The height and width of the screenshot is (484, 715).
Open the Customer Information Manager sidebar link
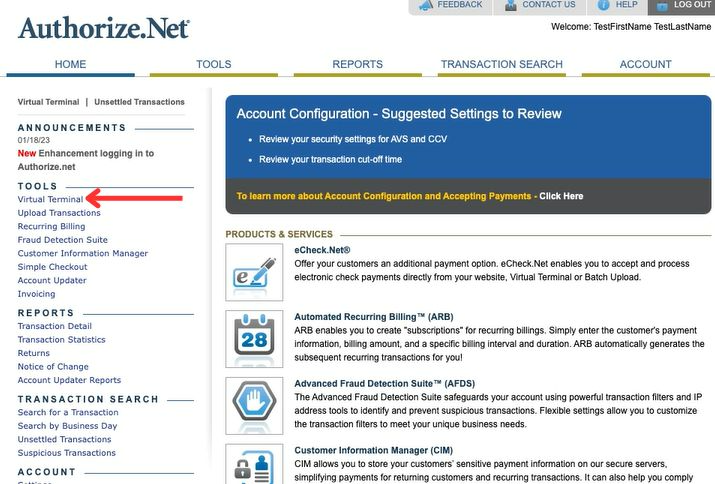(83, 254)
